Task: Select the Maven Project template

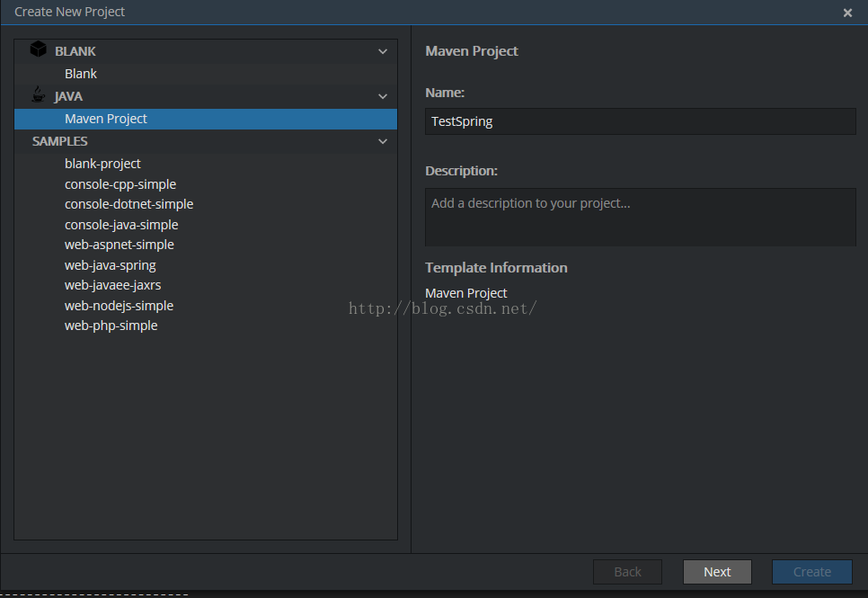Action: click(206, 119)
